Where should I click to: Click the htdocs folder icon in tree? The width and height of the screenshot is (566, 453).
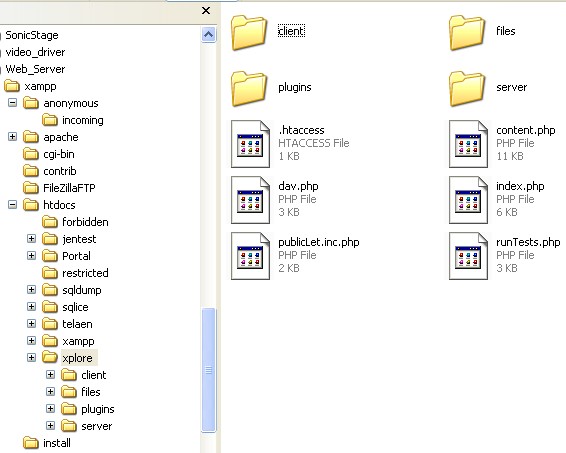click(31, 205)
